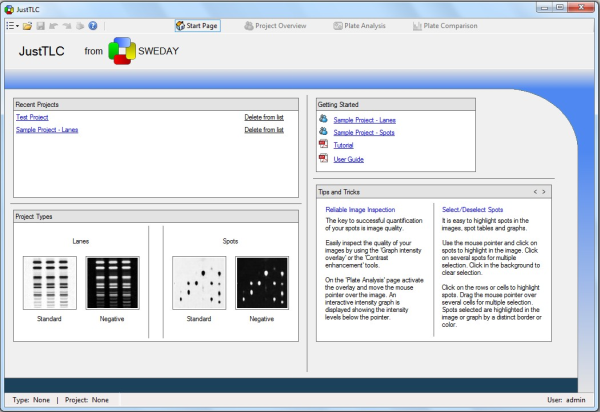This screenshot has height=412, width=600.
Task: Open Sample Project - Lanes in Getting Started
Action: 365,120
